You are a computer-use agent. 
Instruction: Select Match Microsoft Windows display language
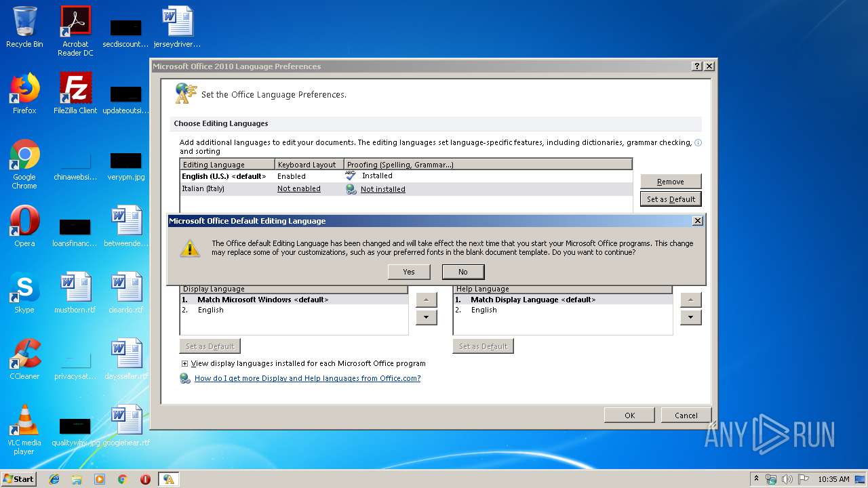294,300
